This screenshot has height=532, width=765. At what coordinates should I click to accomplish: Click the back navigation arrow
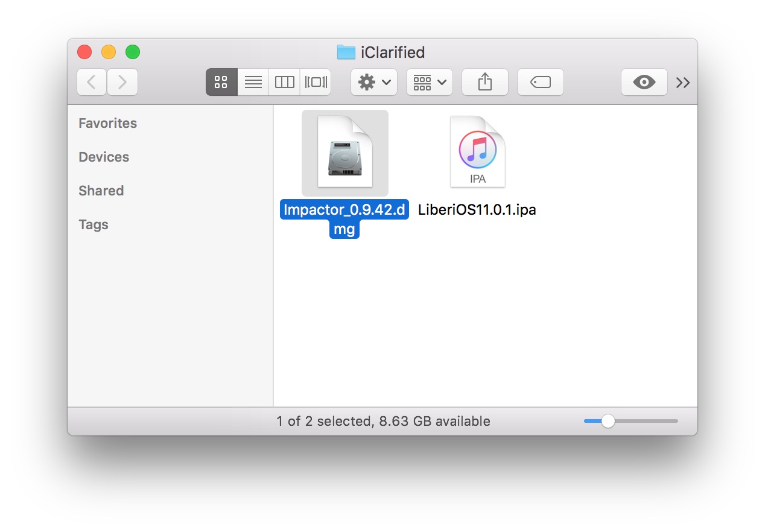coord(92,82)
